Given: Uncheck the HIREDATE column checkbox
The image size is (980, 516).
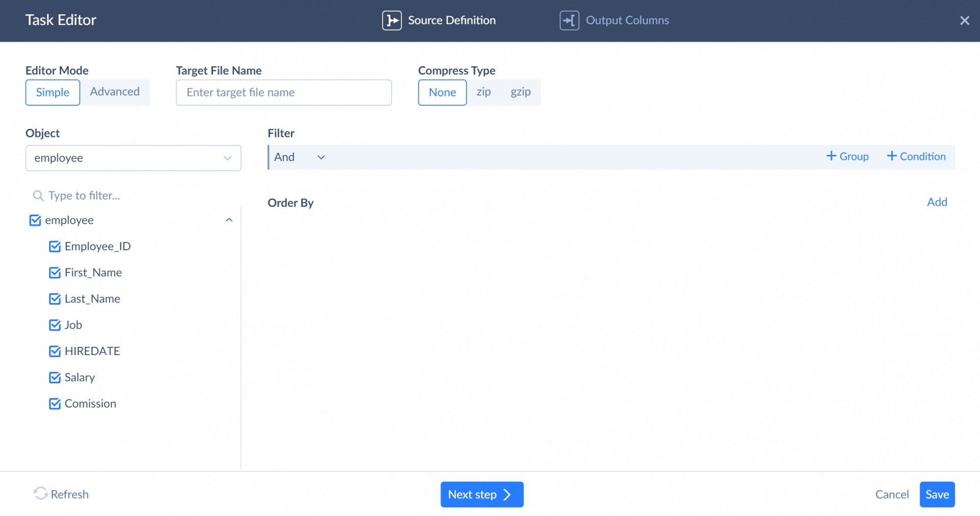Looking at the screenshot, I should tap(55, 351).
